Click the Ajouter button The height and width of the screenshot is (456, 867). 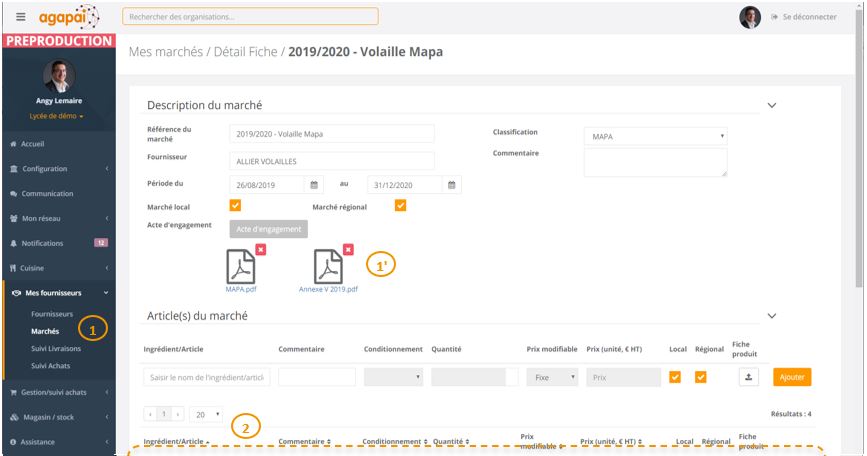792,377
